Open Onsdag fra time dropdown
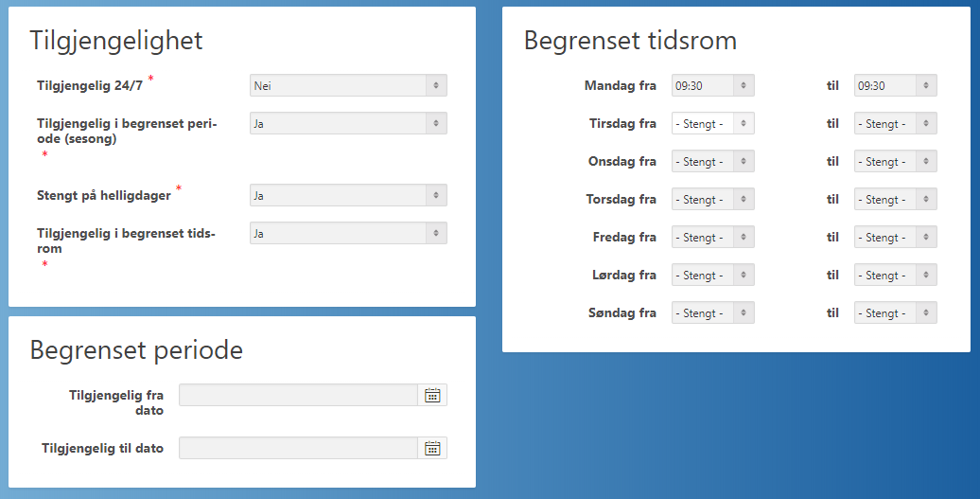This screenshot has height=499, width=980. (713, 161)
